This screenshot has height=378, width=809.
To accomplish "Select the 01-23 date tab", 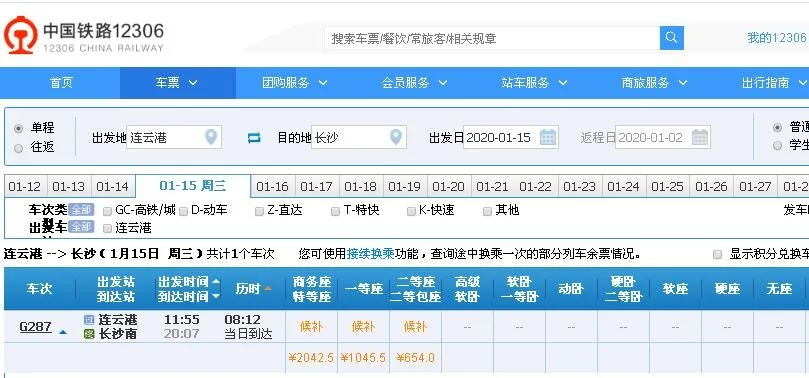I will [x=580, y=187].
